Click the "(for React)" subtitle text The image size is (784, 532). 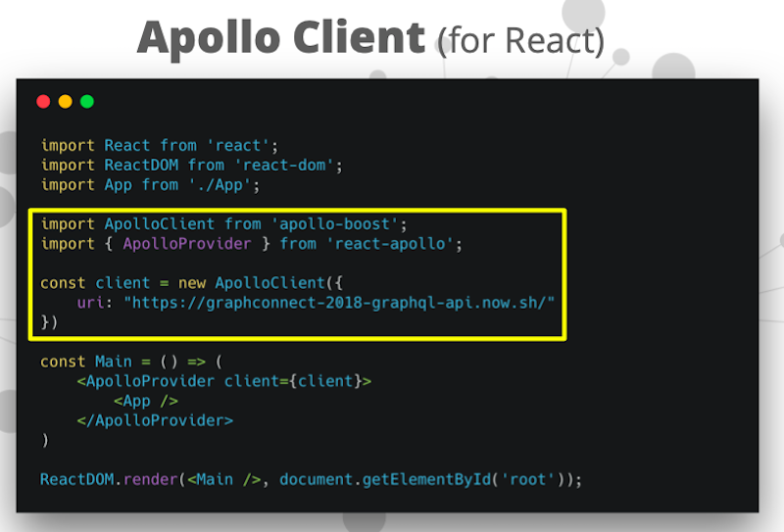(520, 41)
